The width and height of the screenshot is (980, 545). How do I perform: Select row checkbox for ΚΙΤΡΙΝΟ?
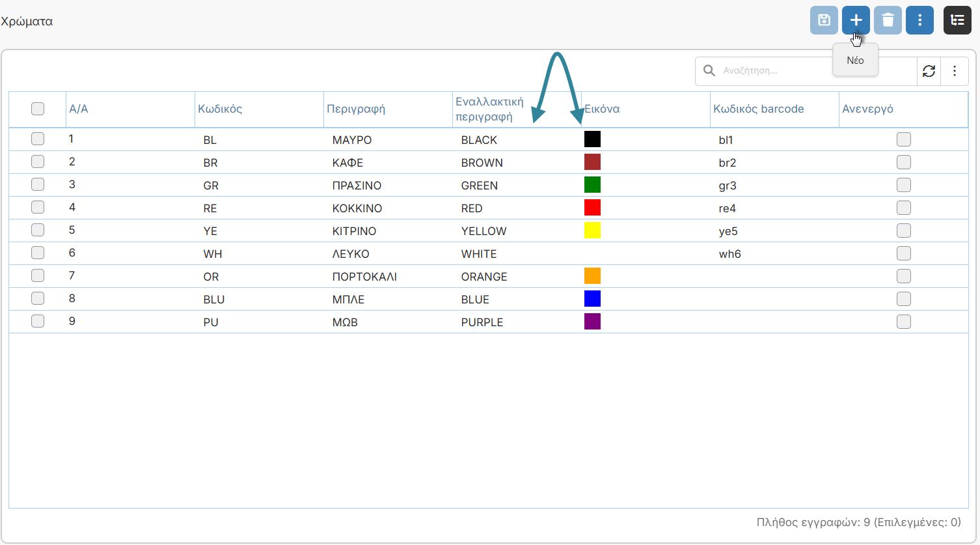[38, 230]
